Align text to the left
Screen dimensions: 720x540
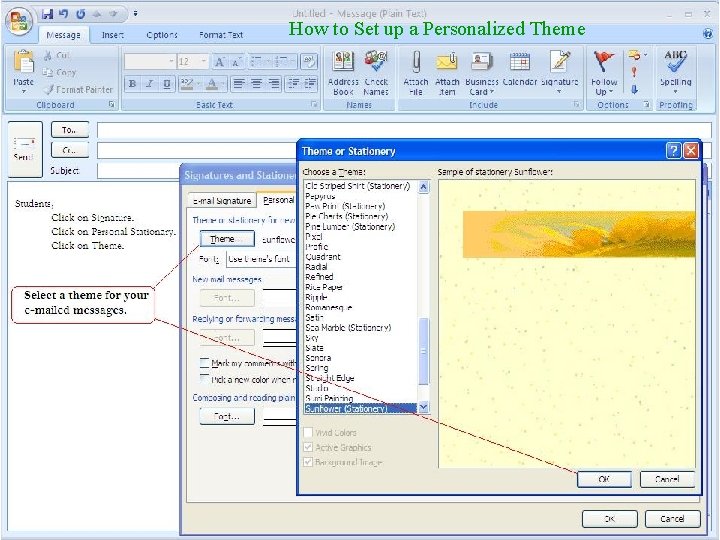(x=238, y=84)
